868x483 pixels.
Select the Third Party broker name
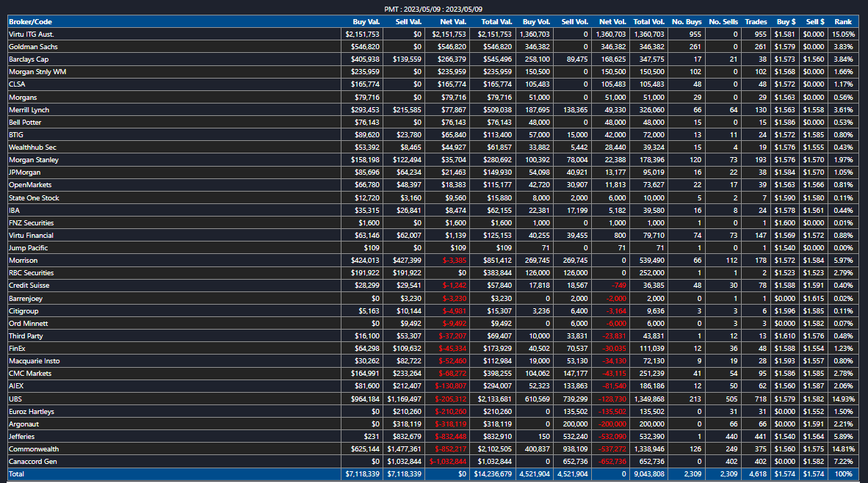coord(26,336)
